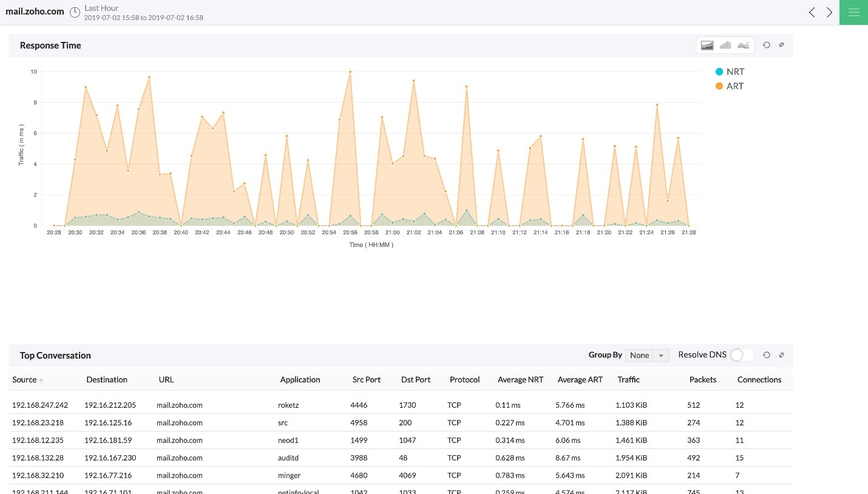868x494 pixels.
Task: Open the Group By dropdown
Action: coord(647,356)
